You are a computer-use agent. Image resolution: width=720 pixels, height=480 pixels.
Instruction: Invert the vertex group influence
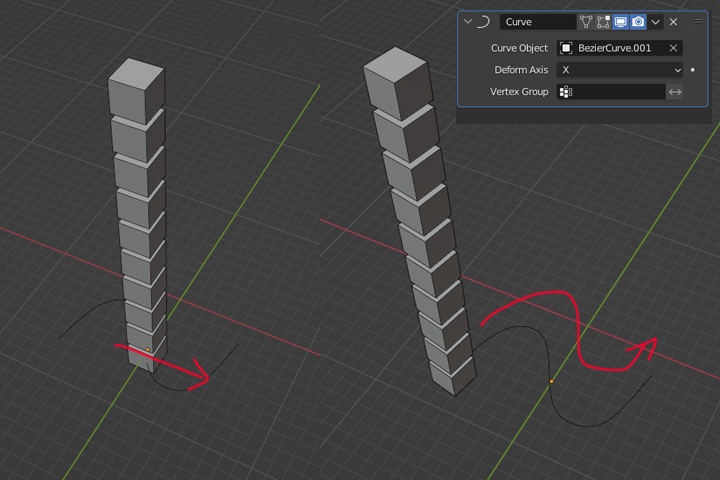tap(675, 92)
